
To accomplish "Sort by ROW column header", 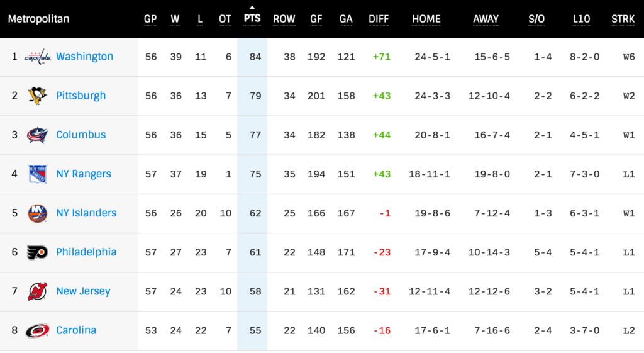I will (284, 19).
